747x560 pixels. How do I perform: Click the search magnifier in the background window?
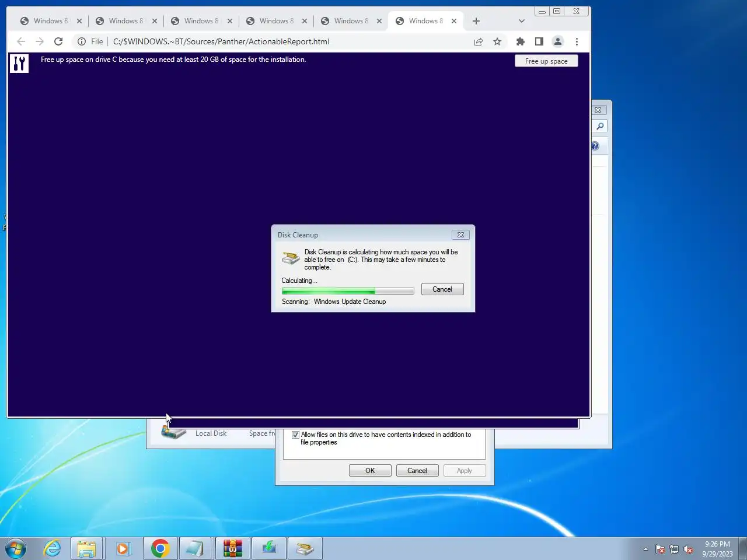[x=599, y=127]
